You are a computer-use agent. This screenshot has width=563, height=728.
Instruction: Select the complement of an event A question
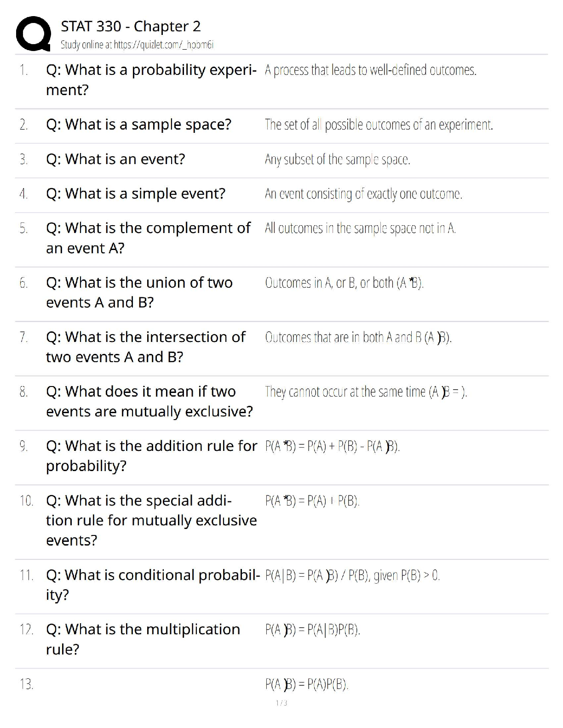click(148, 238)
